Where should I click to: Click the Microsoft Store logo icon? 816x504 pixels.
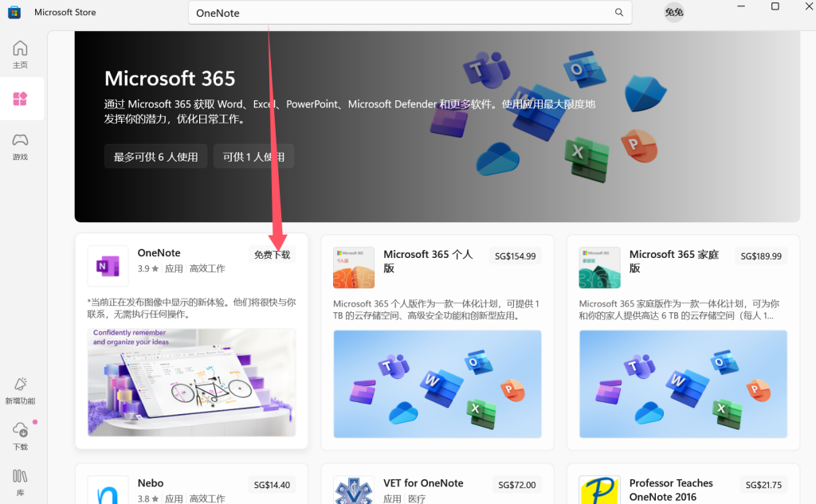[14, 13]
